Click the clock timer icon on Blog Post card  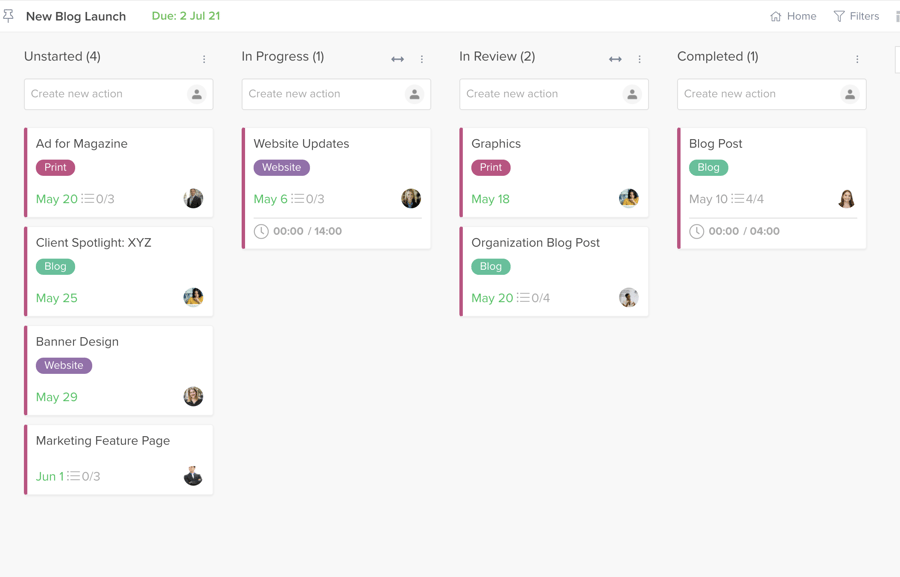click(697, 231)
